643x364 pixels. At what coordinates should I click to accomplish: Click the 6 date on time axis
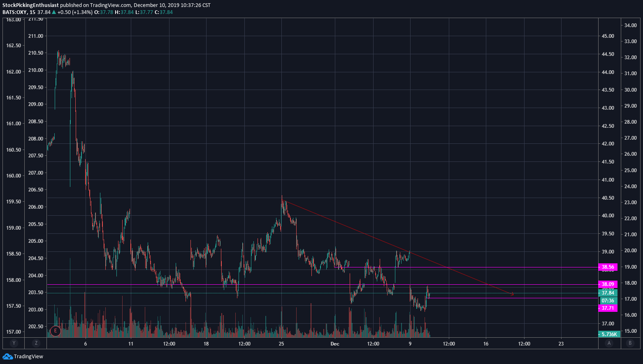tap(86, 344)
